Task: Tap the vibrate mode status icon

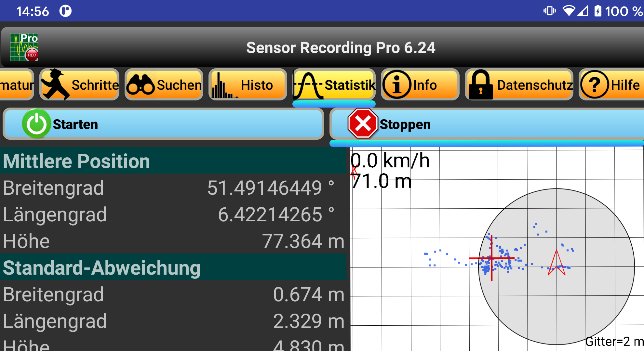Action: [x=549, y=11]
